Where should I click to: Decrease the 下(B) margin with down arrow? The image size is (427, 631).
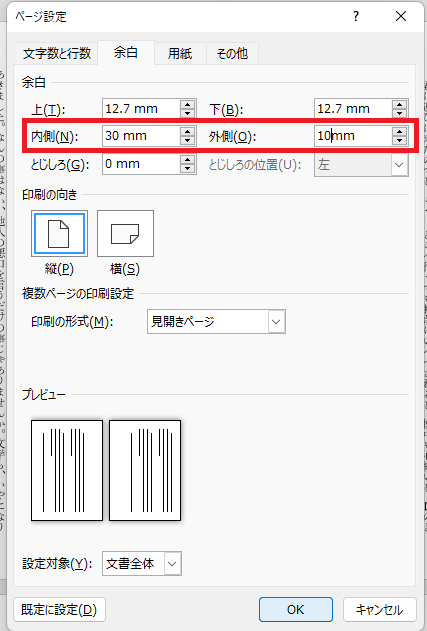(399, 113)
